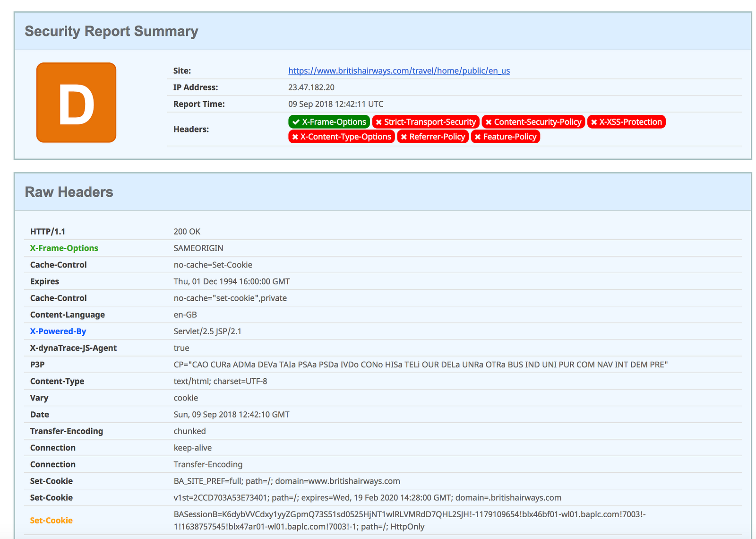Select the chunked Transfer-Encoding value
This screenshot has width=756, height=539.
coord(190,431)
